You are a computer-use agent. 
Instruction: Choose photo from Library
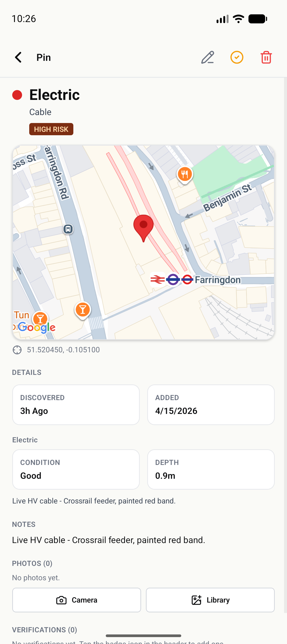tap(210, 600)
